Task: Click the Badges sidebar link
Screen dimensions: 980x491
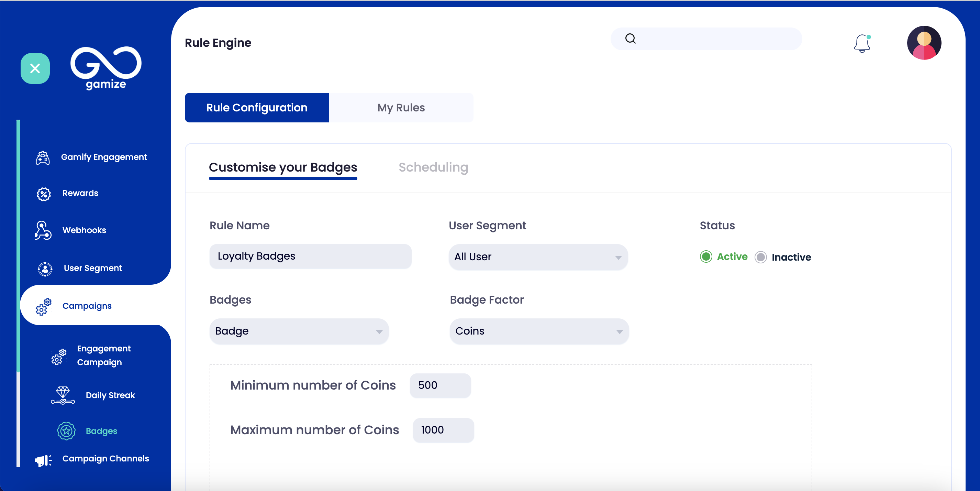Action: point(101,431)
